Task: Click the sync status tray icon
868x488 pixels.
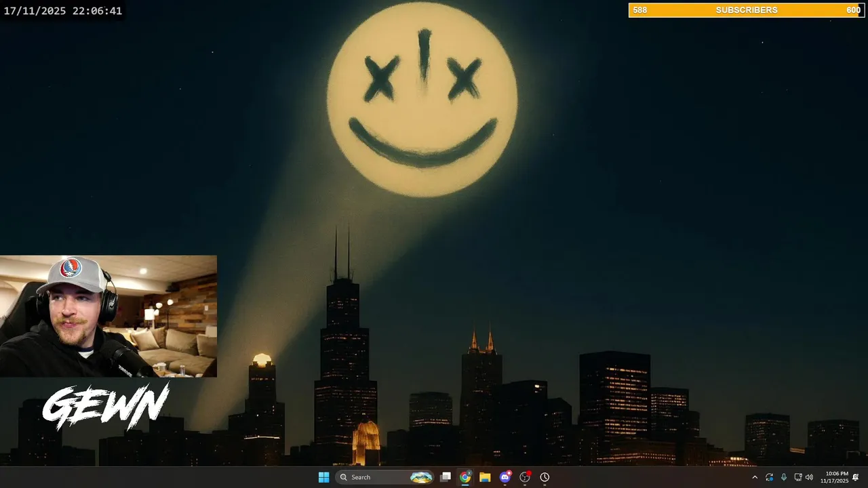Action: (x=769, y=477)
